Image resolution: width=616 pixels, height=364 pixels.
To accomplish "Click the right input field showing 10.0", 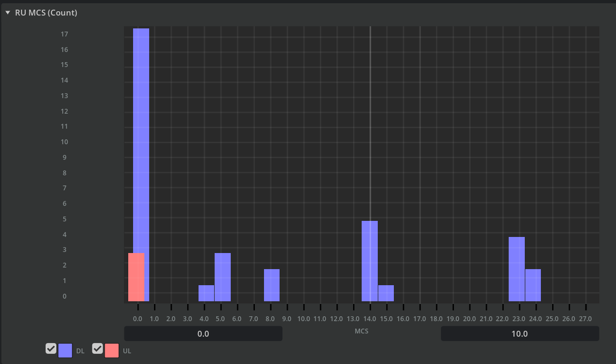I will pyautogui.click(x=519, y=334).
